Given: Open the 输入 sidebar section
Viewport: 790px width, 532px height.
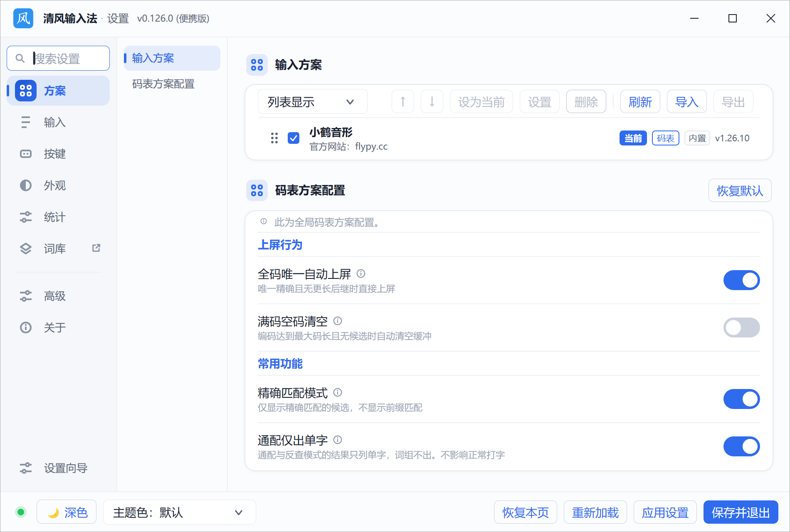Looking at the screenshot, I should coord(58,122).
